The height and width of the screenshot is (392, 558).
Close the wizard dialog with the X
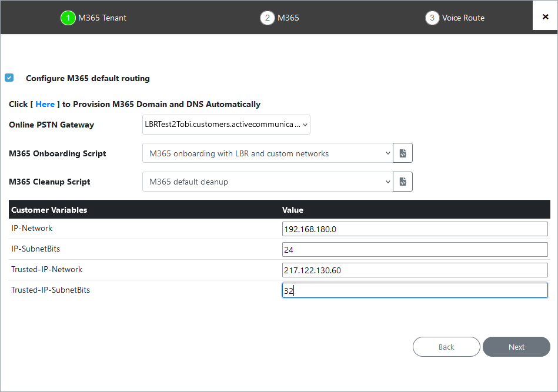click(545, 16)
